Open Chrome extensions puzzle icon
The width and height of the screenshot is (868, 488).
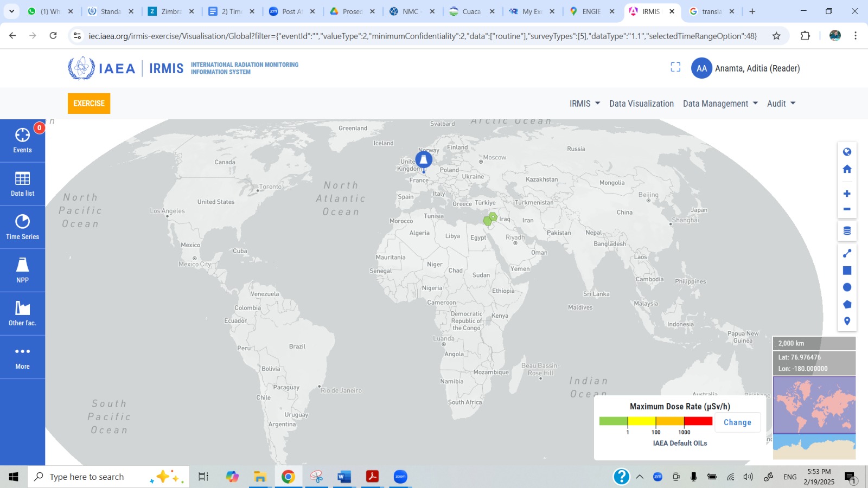(x=805, y=36)
